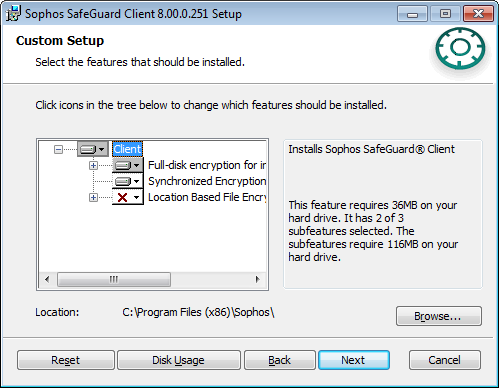Click the Reset button
Viewport: 499px width, 388px height.
pyautogui.click(x=66, y=360)
